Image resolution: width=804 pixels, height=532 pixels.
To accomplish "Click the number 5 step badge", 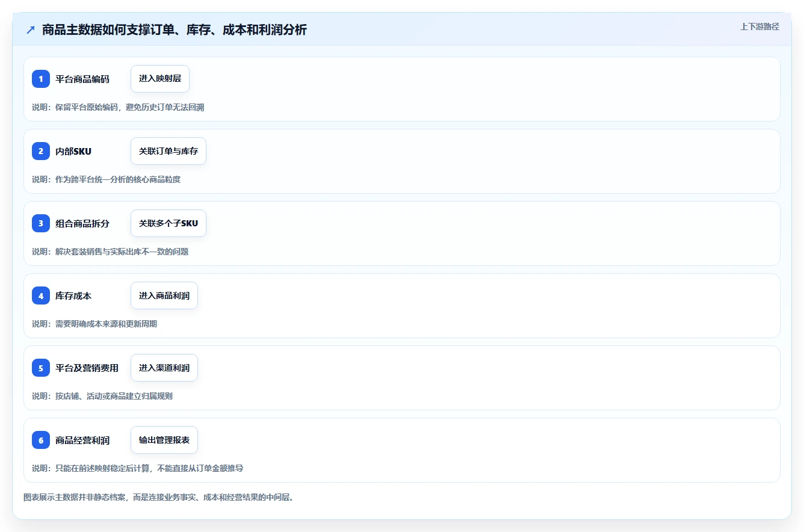I will click(41, 368).
